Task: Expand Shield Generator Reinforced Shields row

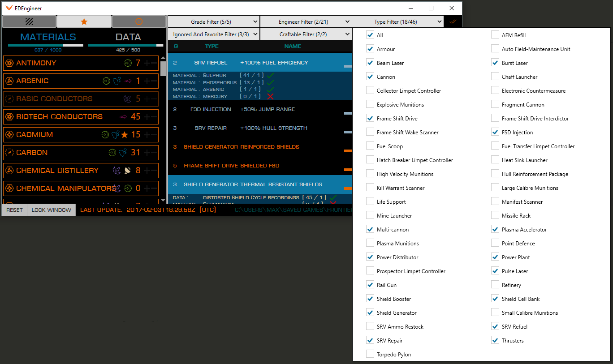Action: [x=260, y=147]
